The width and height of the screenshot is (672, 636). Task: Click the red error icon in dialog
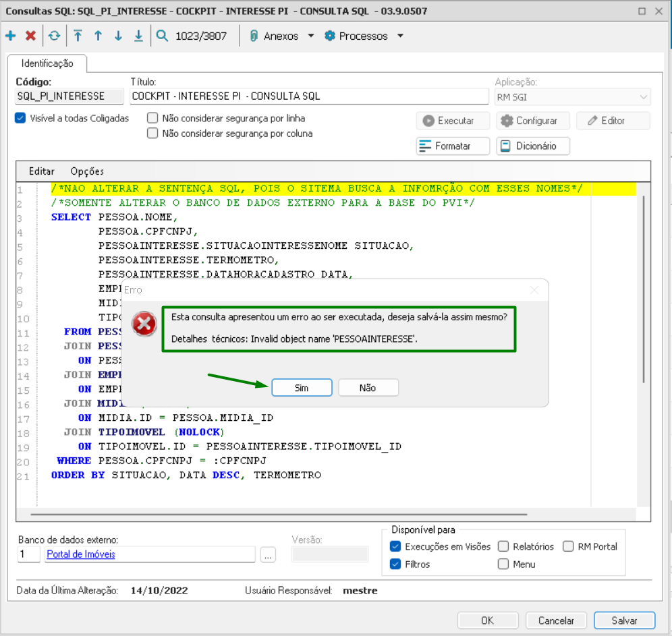point(144,324)
